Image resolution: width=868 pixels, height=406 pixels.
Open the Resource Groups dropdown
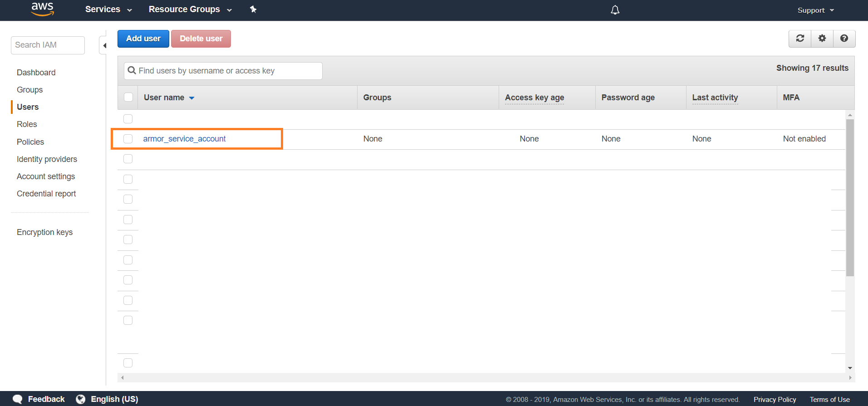[190, 10]
